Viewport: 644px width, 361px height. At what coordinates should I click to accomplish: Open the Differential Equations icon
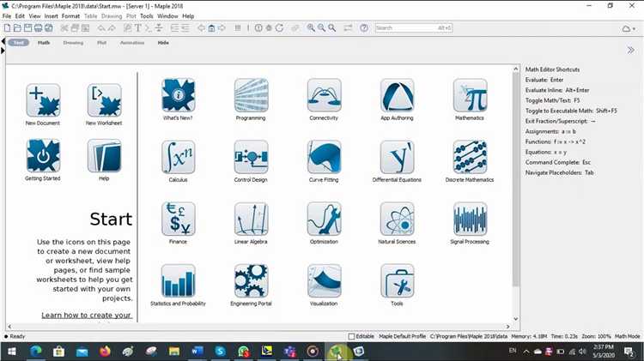coord(398,157)
